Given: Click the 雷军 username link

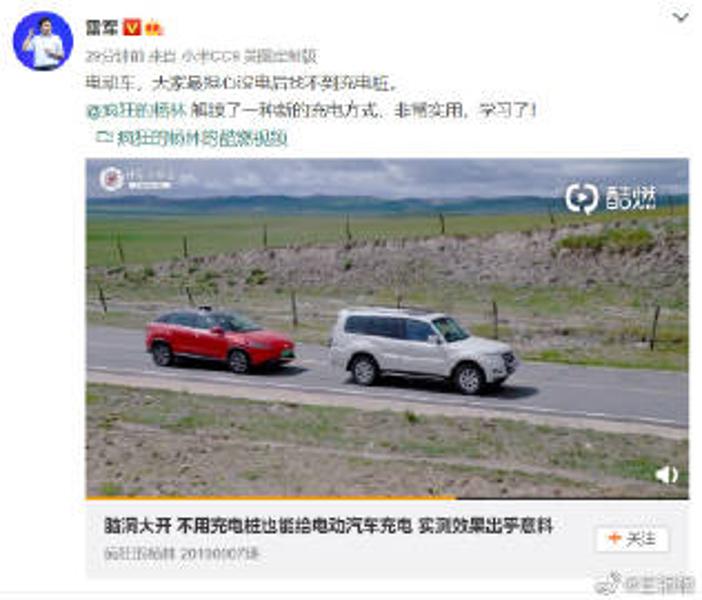Looking at the screenshot, I should (102, 28).
